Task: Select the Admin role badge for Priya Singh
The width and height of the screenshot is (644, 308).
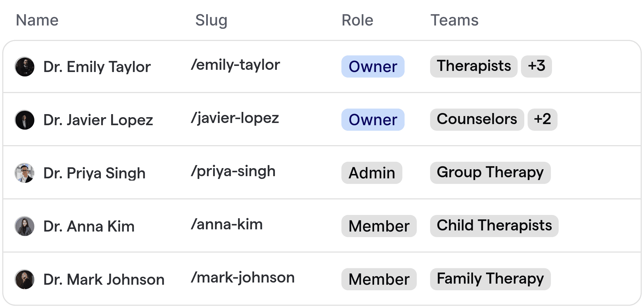Action: (x=371, y=173)
